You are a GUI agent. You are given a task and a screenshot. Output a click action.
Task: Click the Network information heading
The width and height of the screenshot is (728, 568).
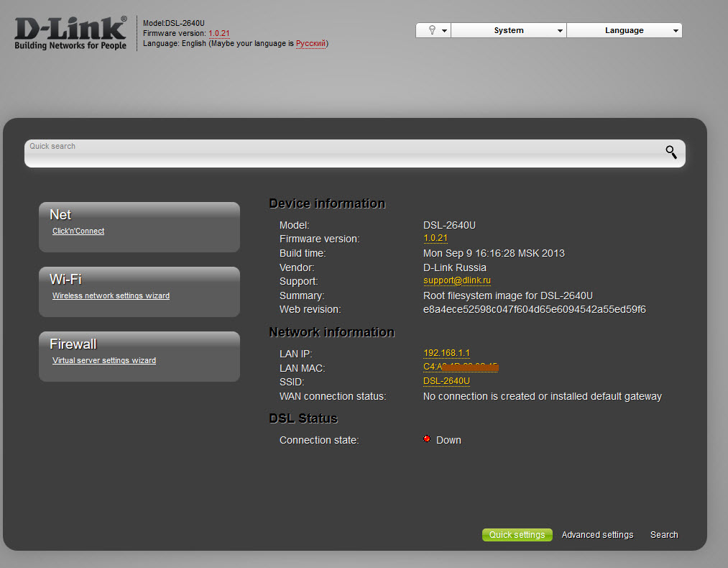332,332
